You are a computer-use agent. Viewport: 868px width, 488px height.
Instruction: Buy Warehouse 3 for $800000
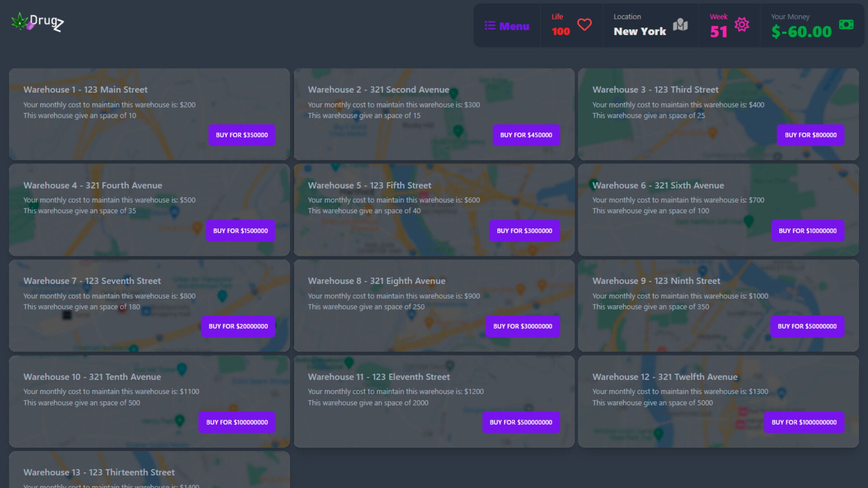[x=811, y=135]
